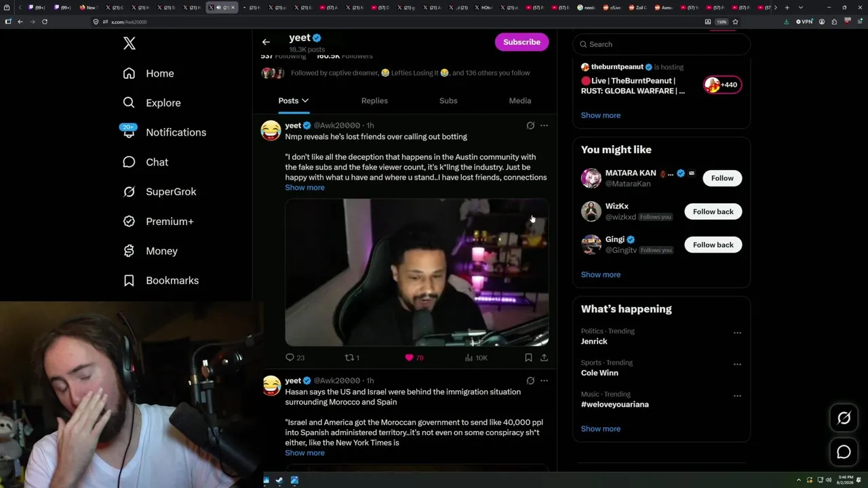Open the @Awk20000 handle on Nmp post

[x=336, y=125]
